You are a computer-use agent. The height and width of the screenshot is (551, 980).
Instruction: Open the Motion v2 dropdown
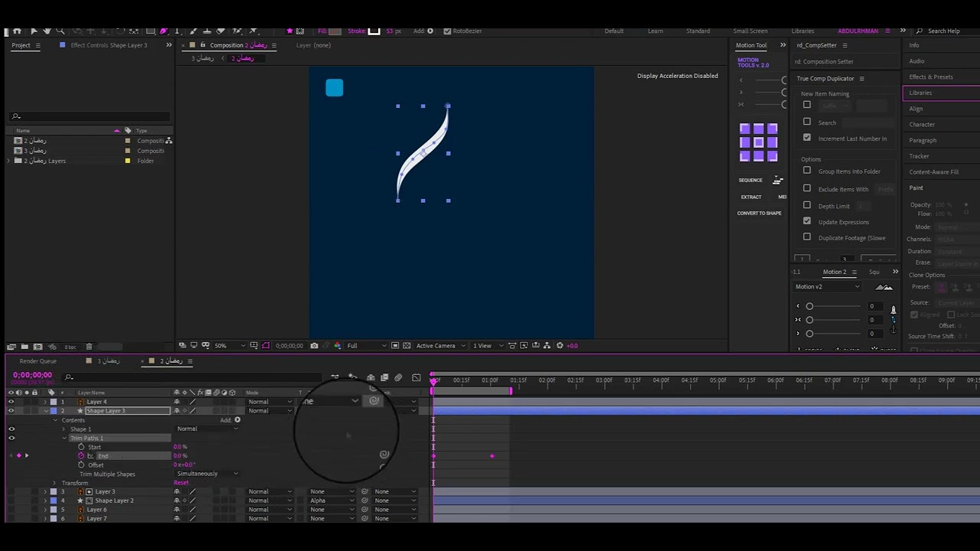click(827, 287)
